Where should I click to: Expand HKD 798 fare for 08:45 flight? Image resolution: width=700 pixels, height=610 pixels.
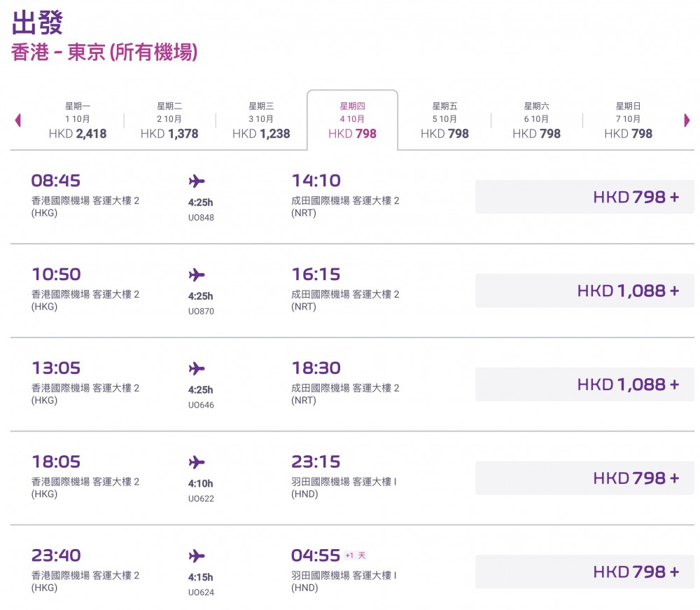click(584, 197)
